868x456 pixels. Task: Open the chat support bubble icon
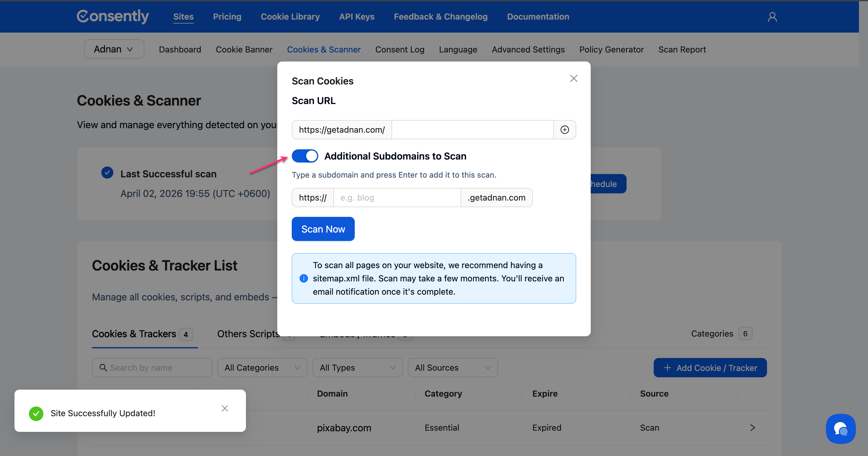coord(840,429)
